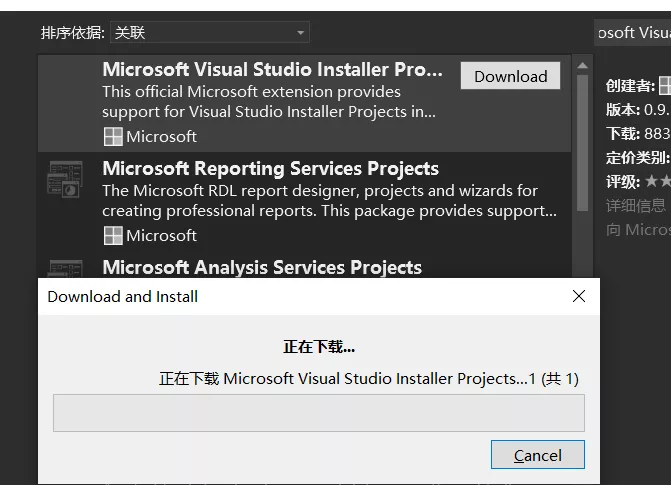Screen dimensions: 671x485
Task: Click the 向 Microsoft report link
Action: point(638,230)
